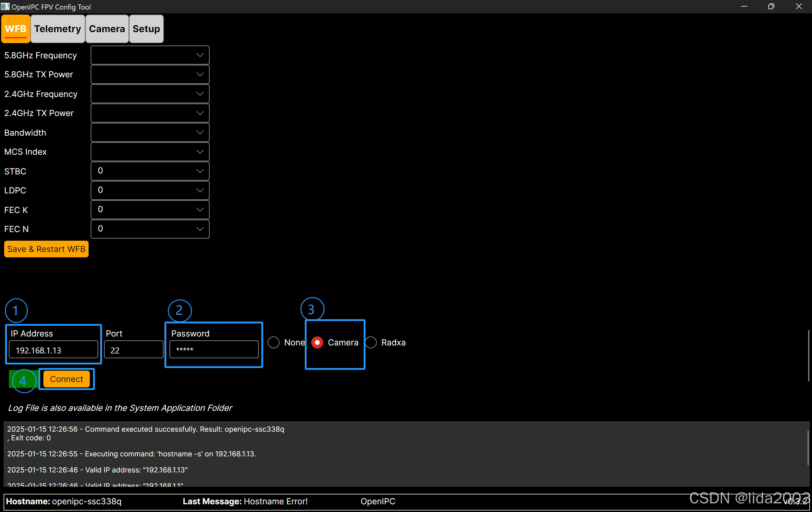
Task: Expand the LDPC dropdown arrow
Action: click(200, 190)
